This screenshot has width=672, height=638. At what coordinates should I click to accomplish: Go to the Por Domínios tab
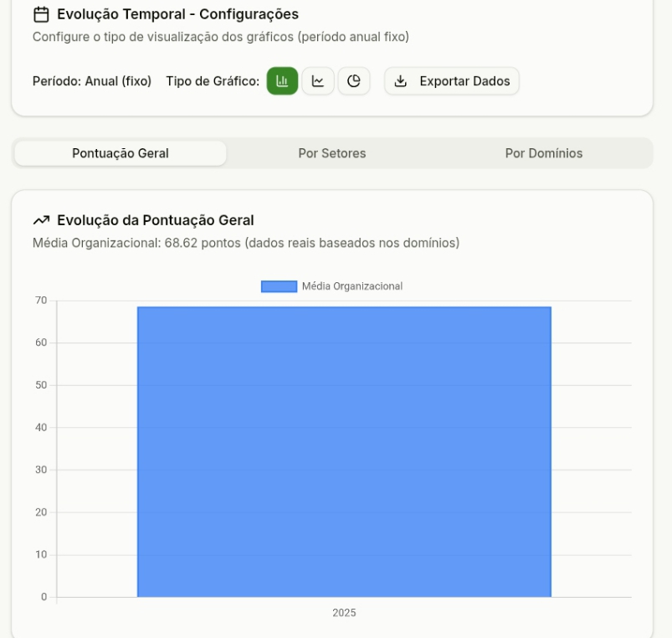click(544, 153)
